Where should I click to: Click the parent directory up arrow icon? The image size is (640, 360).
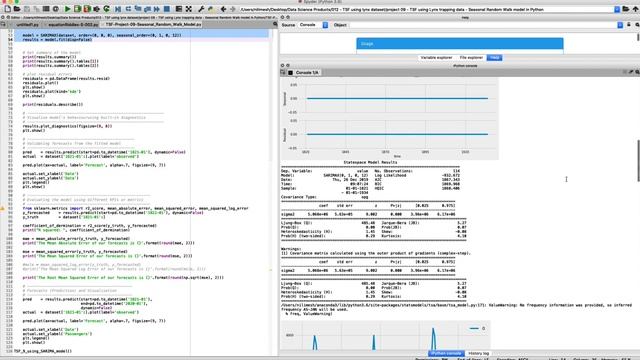click(x=636, y=9)
